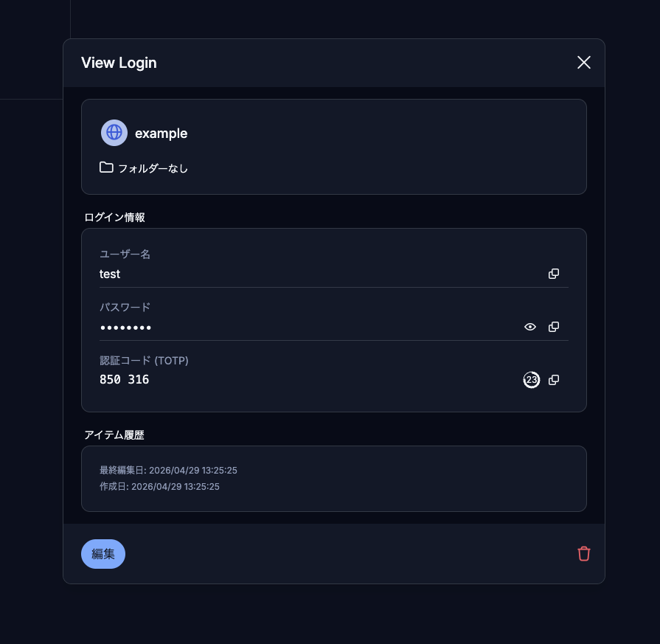Copy the password with its copy icon
Image resolution: width=660 pixels, height=644 pixels.
[554, 327]
